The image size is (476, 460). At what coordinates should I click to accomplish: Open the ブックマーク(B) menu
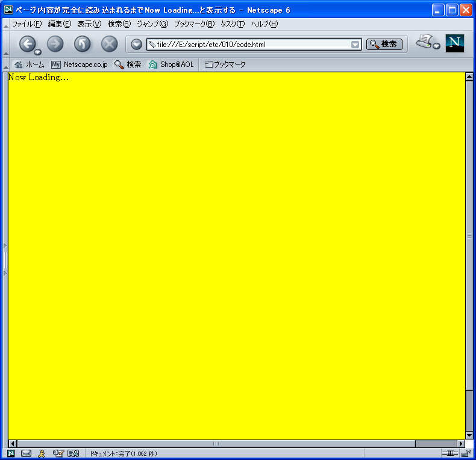click(x=194, y=24)
